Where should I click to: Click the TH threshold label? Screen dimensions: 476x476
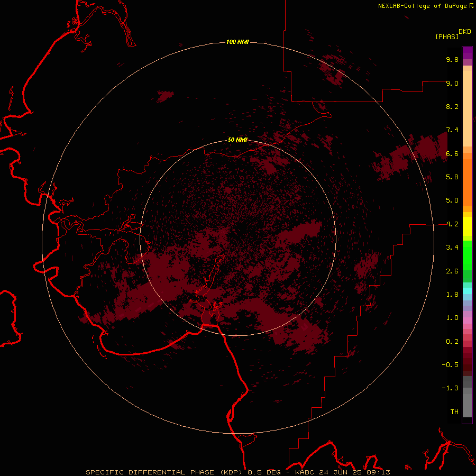point(454,412)
